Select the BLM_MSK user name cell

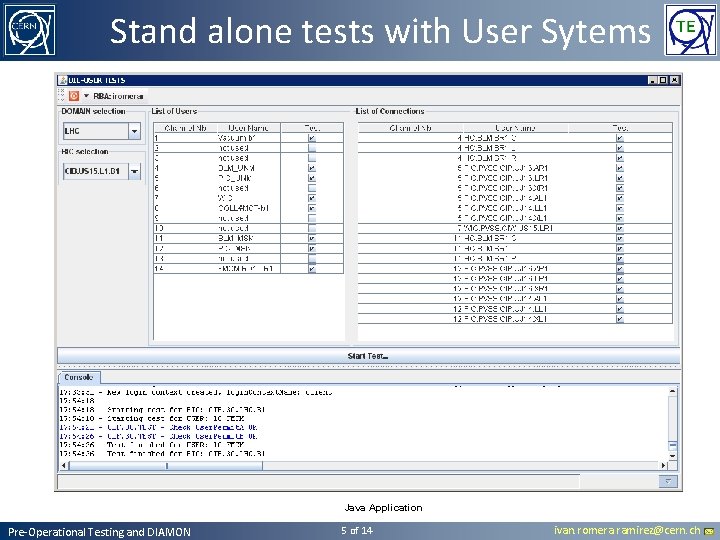coord(248,238)
